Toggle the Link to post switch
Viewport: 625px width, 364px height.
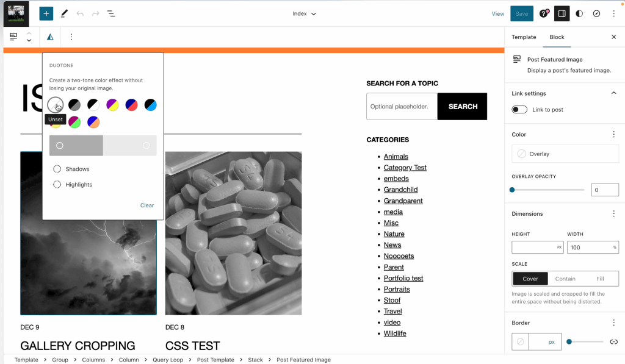[519, 110]
